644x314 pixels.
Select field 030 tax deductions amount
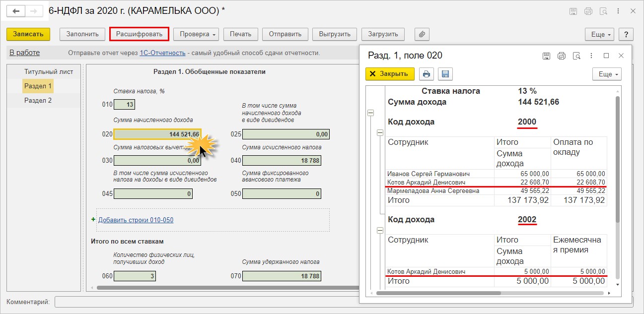pos(157,161)
